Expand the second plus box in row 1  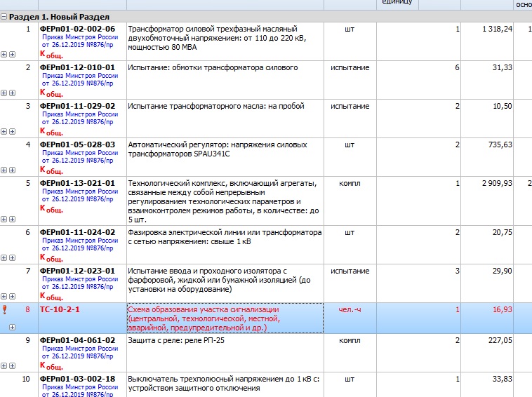(x=12, y=54)
